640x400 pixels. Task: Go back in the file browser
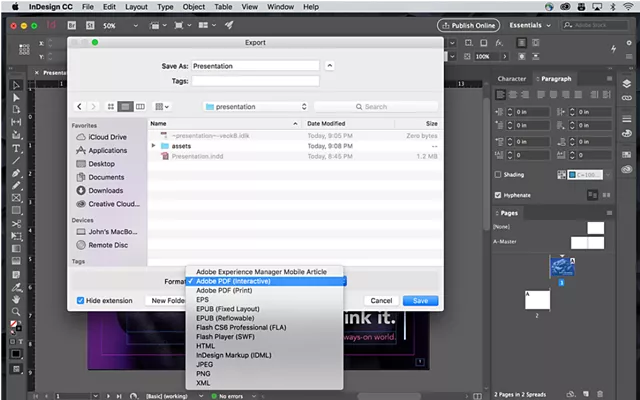point(80,106)
